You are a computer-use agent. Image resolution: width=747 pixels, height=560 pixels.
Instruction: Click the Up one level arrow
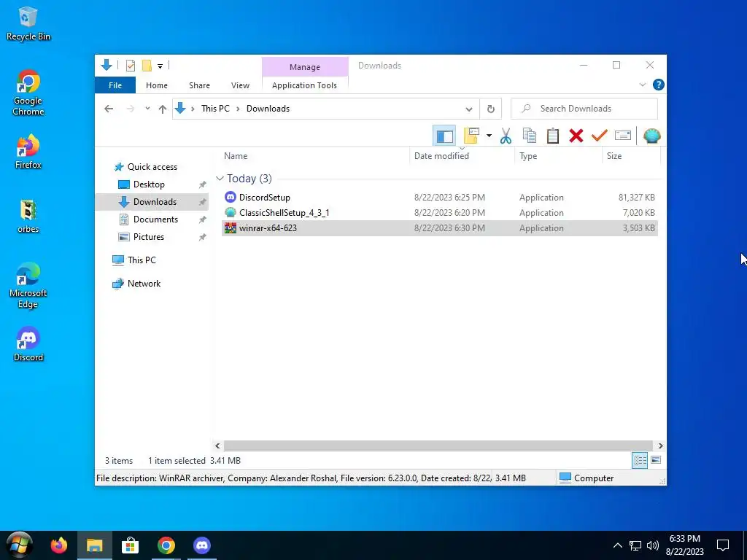point(163,109)
